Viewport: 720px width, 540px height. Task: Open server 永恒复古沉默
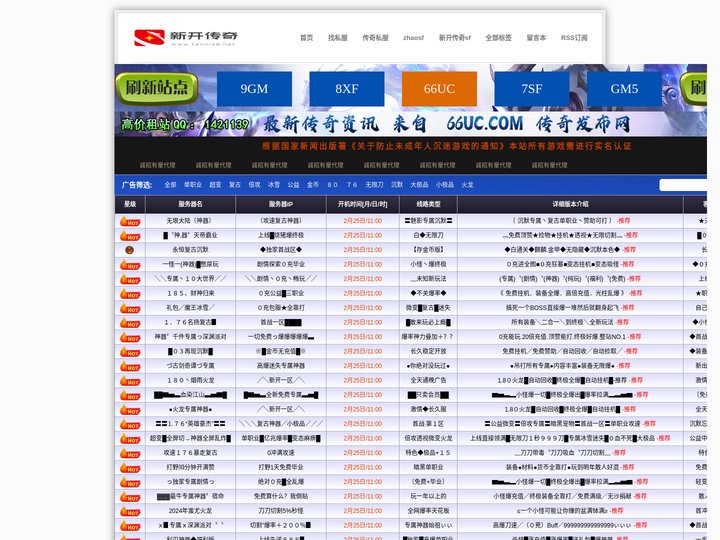pyautogui.click(x=190, y=250)
